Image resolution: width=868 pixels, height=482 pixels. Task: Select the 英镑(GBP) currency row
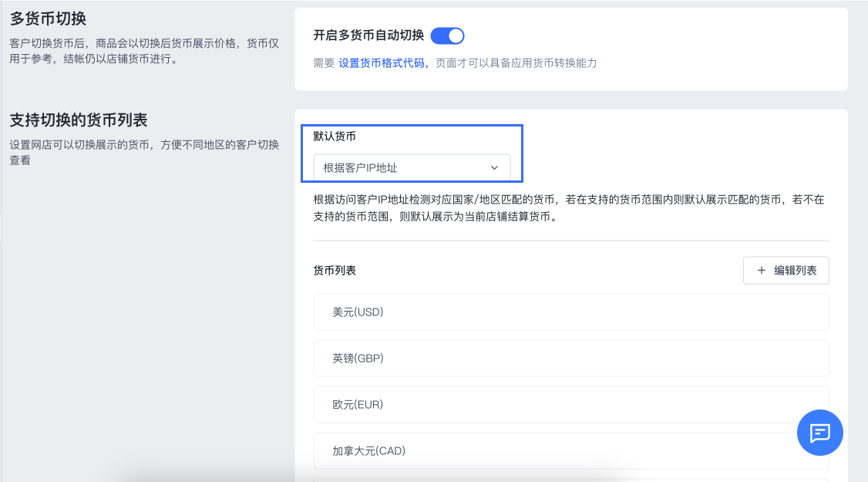click(570, 359)
